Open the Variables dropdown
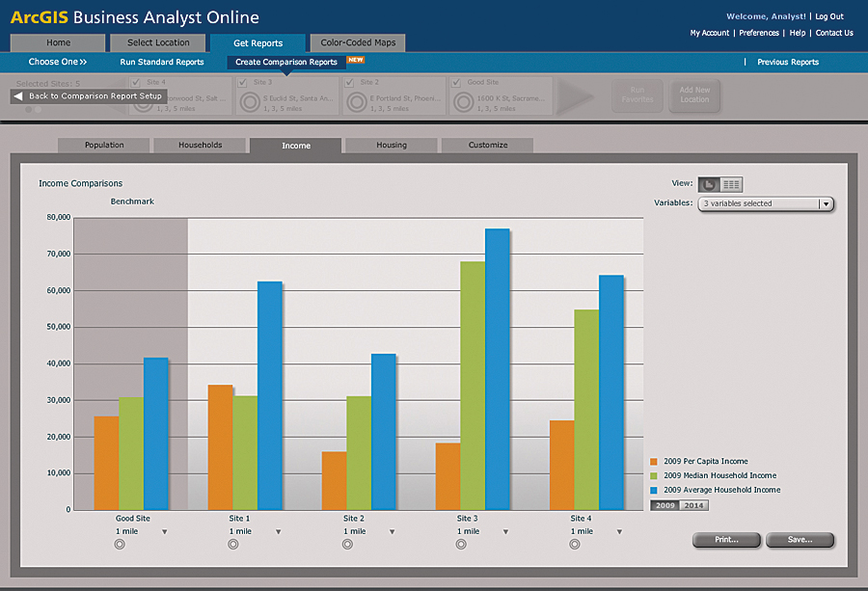Screen dimensions: 868x591 [766, 203]
